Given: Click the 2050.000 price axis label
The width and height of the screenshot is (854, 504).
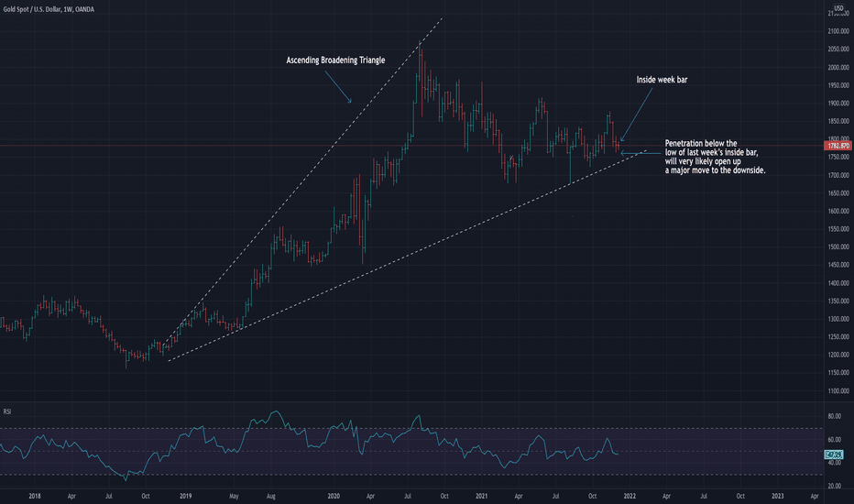Looking at the screenshot, I should [x=838, y=49].
